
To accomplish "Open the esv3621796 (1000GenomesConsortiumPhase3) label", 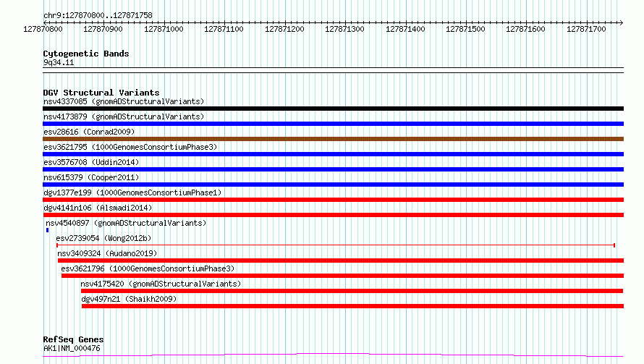I will [x=148, y=268].
